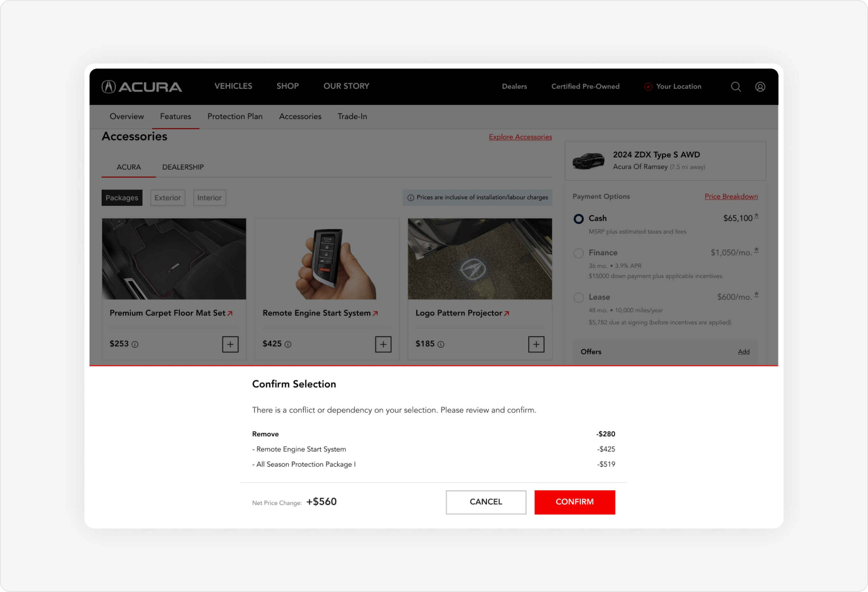Filter accessories by Interior

pos(210,198)
